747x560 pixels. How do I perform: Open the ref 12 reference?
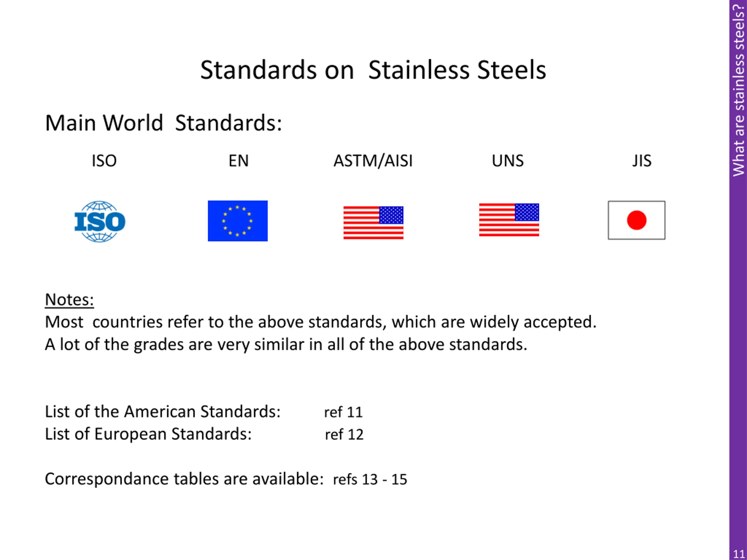[344, 434]
